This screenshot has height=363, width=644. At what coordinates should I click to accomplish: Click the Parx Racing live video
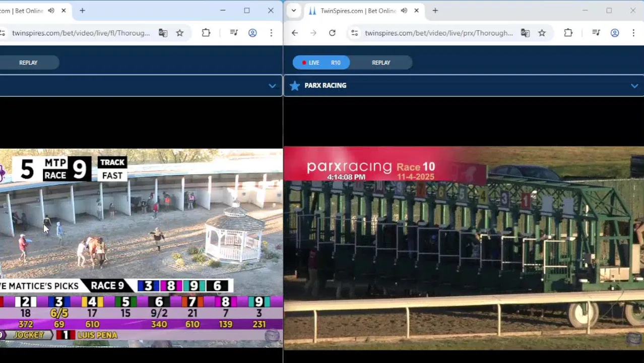464,248
